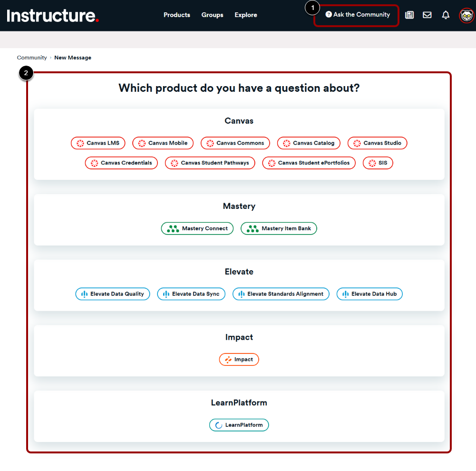The image size is (476, 471).
Task: Choose Canvas Student ePortfolios
Action: [x=309, y=163]
